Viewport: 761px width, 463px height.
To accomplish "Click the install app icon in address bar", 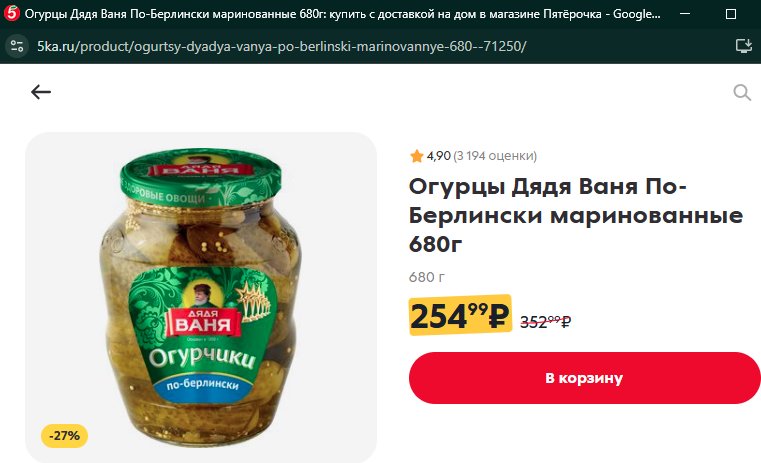I will [x=744, y=47].
